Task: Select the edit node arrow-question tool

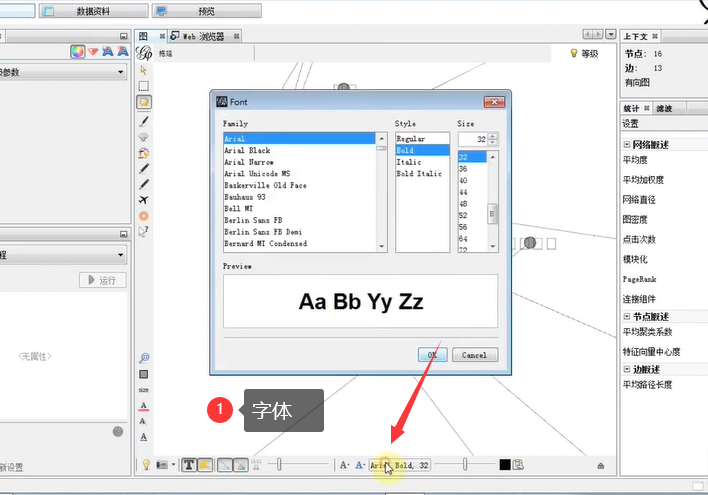Action: (144, 231)
